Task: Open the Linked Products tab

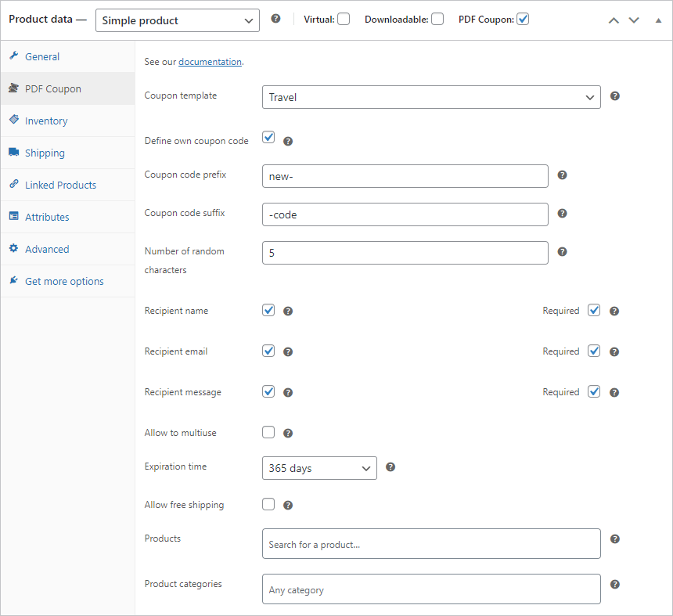Action: pyautogui.click(x=68, y=185)
